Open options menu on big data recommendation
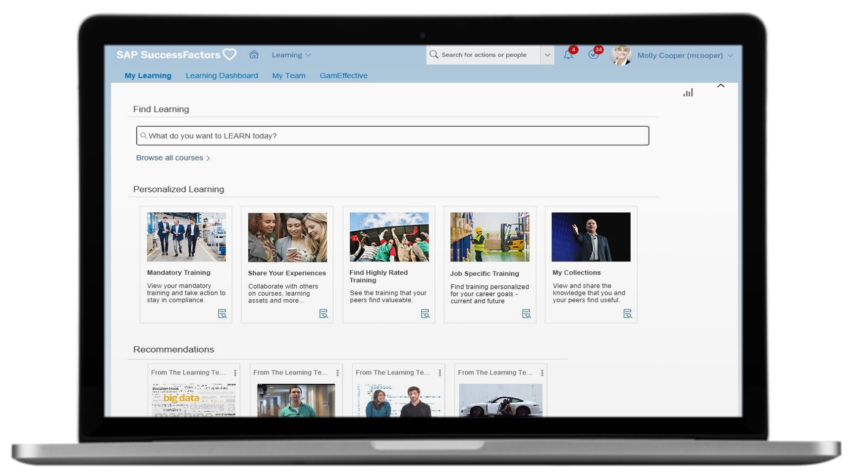The height and width of the screenshot is (473, 868). (x=235, y=373)
